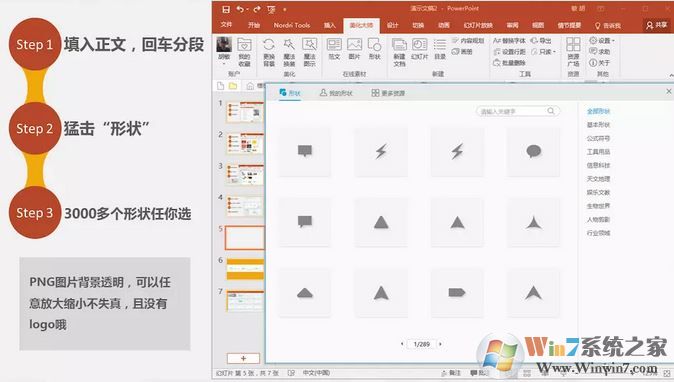674x382 pixels.
Task: Choose 替换字体 replace fonts
Action: tap(509, 40)
